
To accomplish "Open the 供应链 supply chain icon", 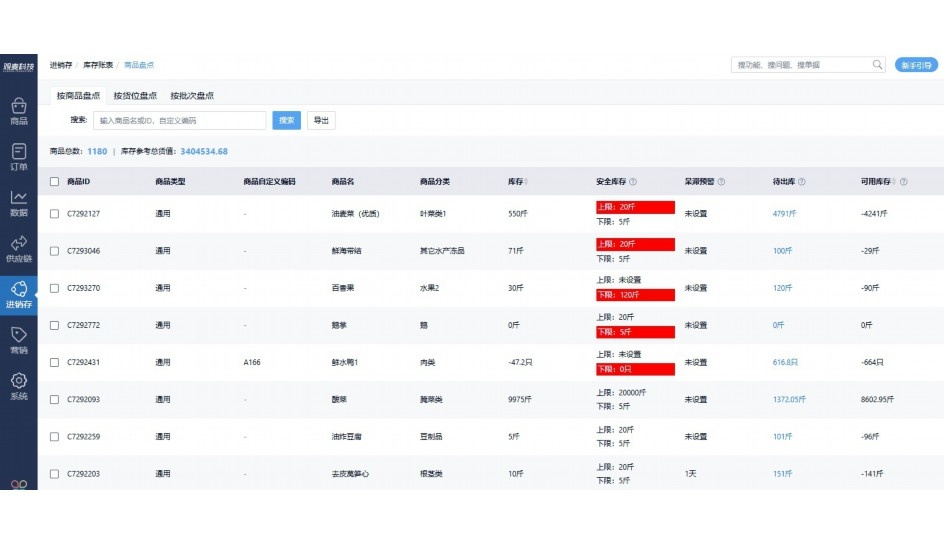I will (18, 248).
